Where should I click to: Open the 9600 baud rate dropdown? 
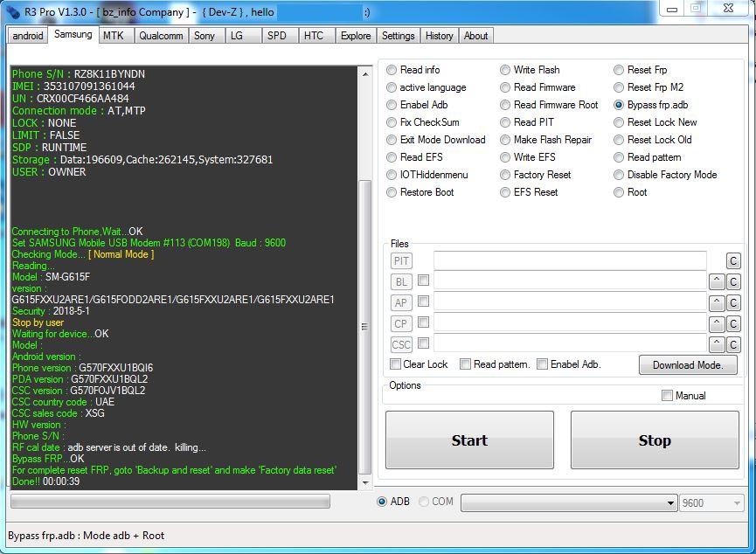click(711, 503)
